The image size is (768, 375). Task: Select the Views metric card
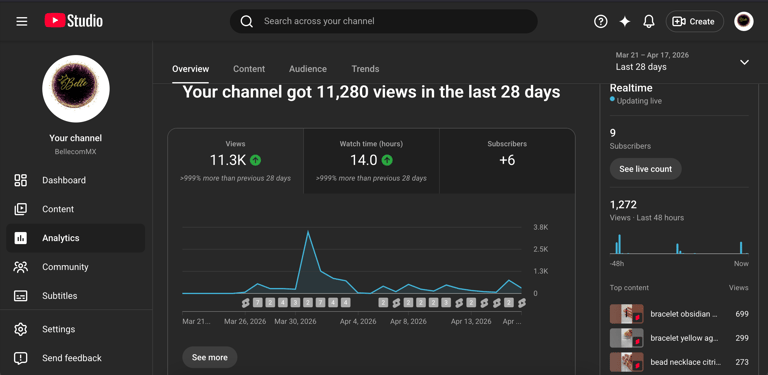(x=236, y=161)
